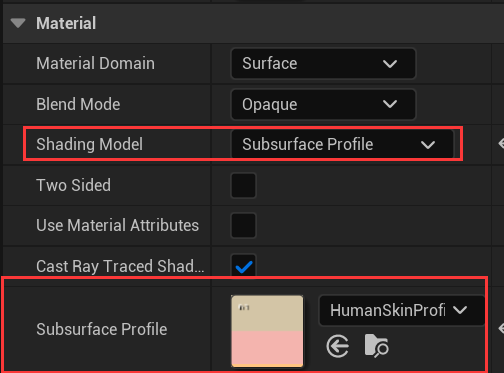
Task: Click the Blend Mode property label
Action: click(x=78, y=104)
